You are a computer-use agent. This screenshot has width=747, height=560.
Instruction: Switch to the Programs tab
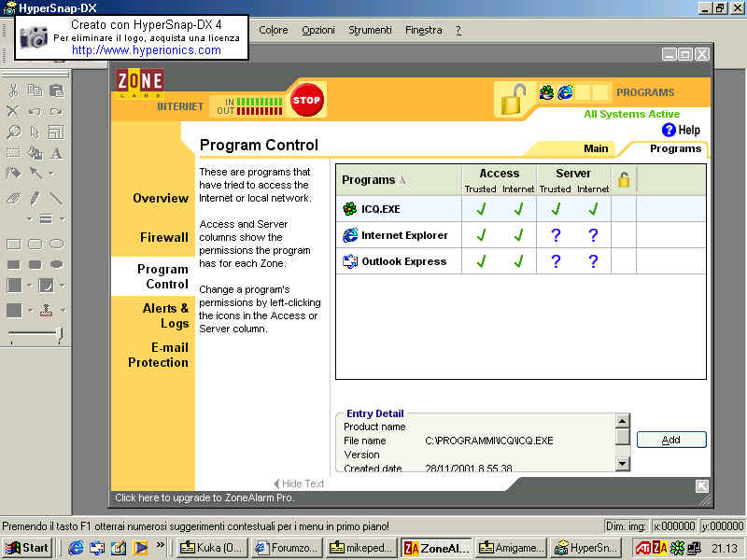click(675, 148)
